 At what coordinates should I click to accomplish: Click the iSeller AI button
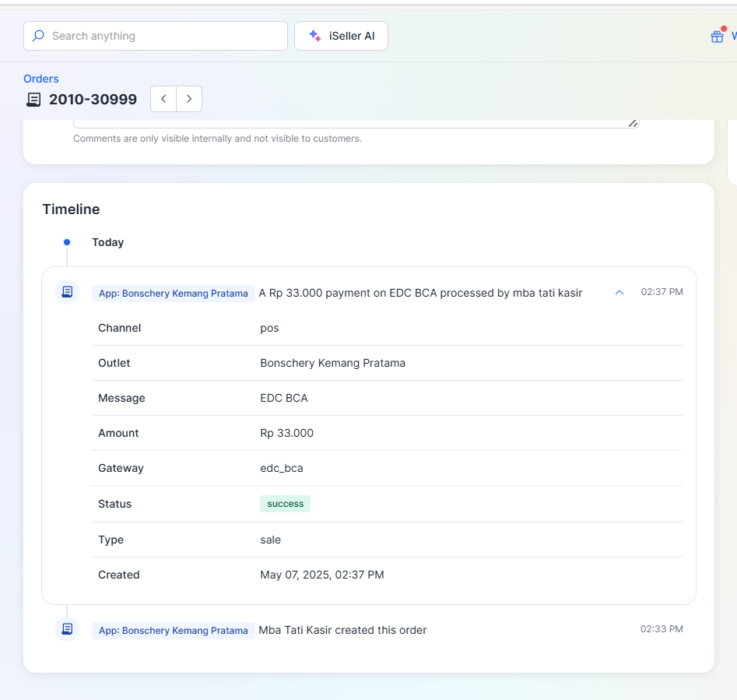coord(341,36)
